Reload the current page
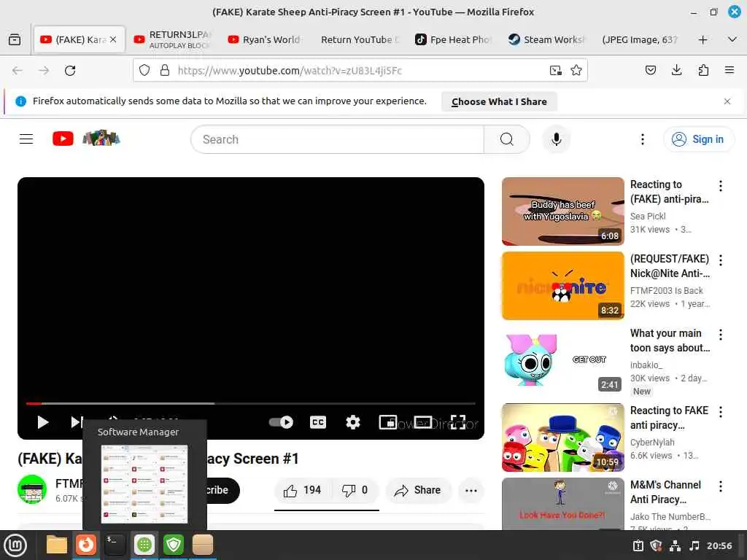Image resolution: width=747 pixels, height=560 pixels. click(x=70, y=71)
